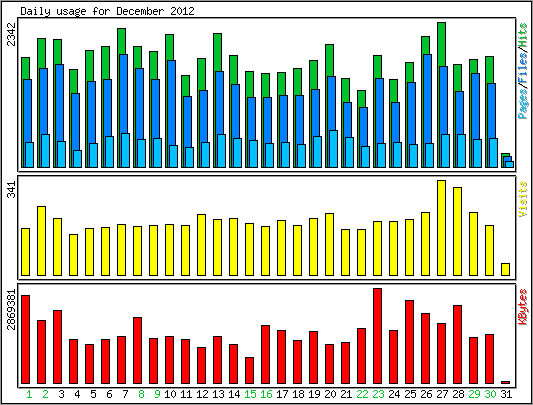Click day '1' on the x-axis
Image resolution: width=533 pixels, height=405 pixels.
[x=29, y=394]
